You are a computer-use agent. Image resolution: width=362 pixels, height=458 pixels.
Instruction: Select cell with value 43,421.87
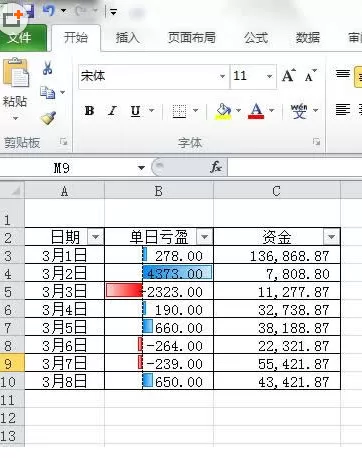pos(277,381)
